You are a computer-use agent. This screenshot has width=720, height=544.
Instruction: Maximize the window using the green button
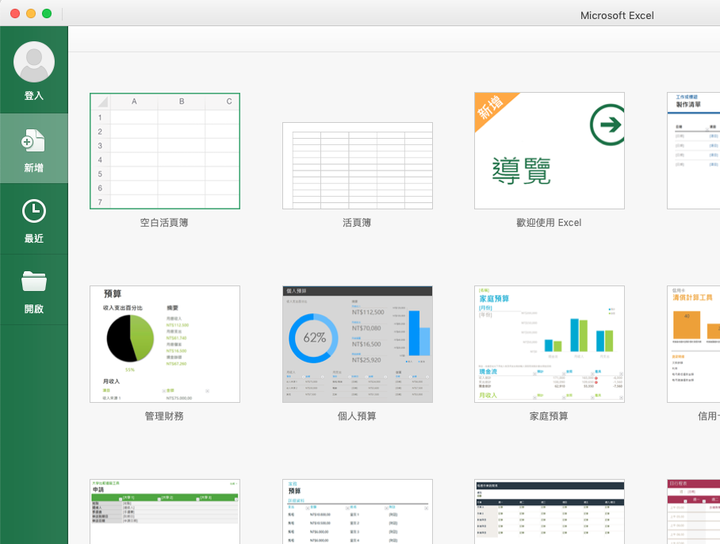47,13
